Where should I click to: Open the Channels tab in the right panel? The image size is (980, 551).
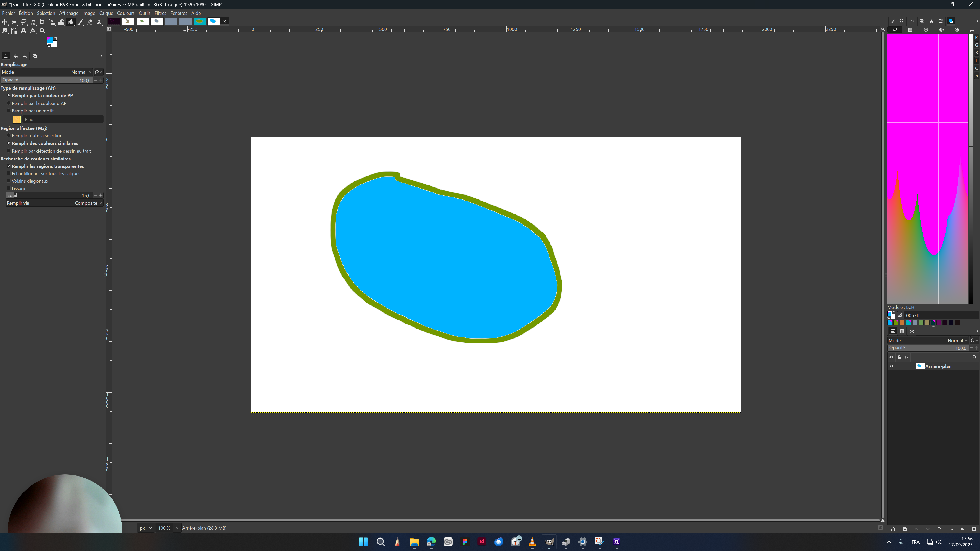tap(903, 331)
